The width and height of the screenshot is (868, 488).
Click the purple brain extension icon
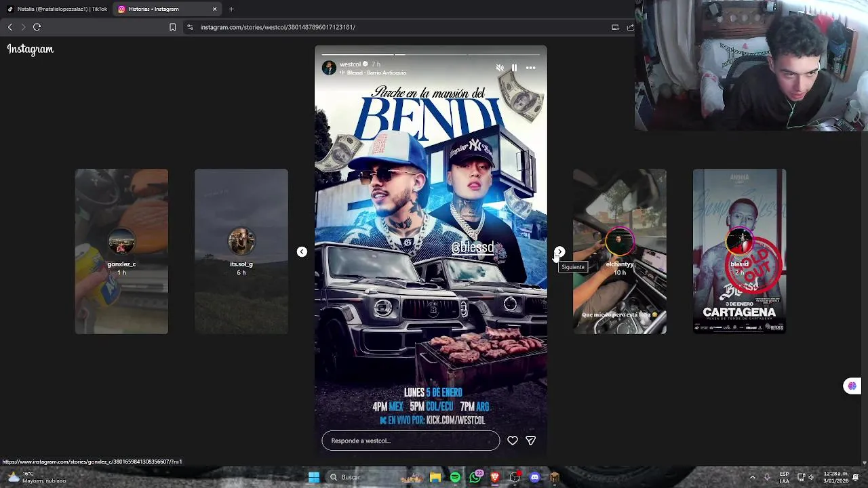[852, 386]
